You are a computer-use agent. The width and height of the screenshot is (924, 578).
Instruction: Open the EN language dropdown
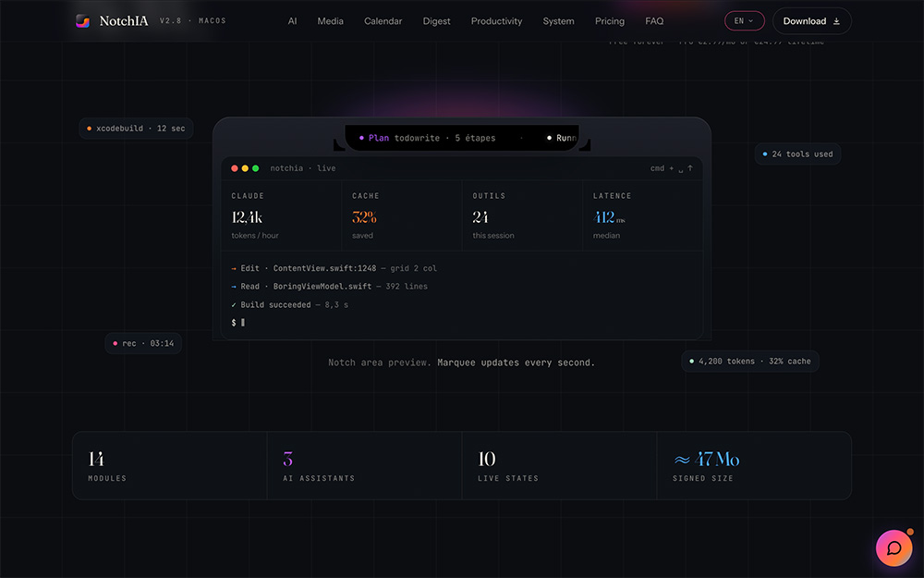(744, 20)
